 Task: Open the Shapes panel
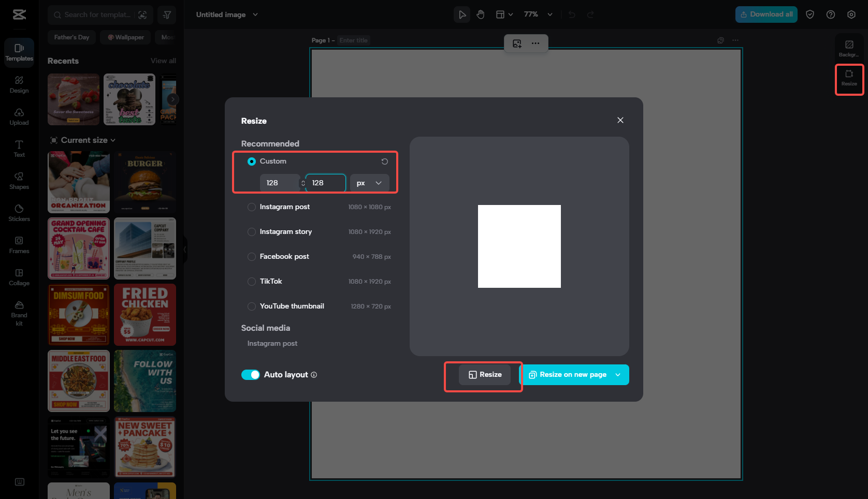(x=19, y=181)
